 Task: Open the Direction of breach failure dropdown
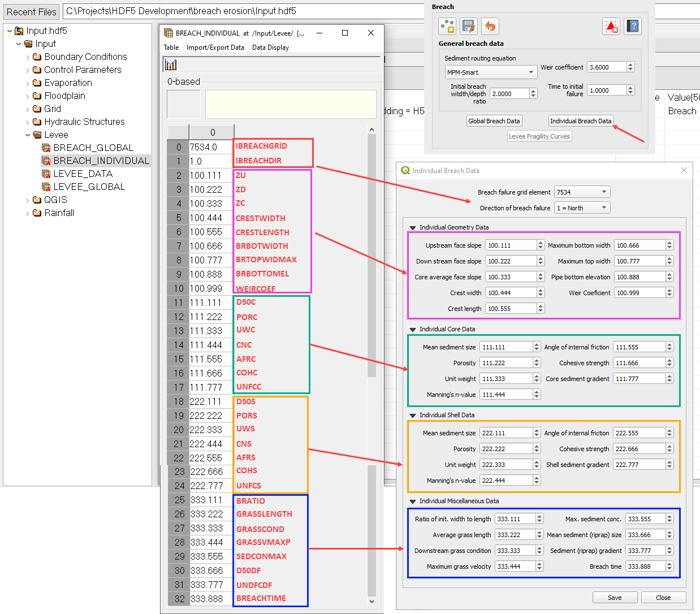pos(582,208)
